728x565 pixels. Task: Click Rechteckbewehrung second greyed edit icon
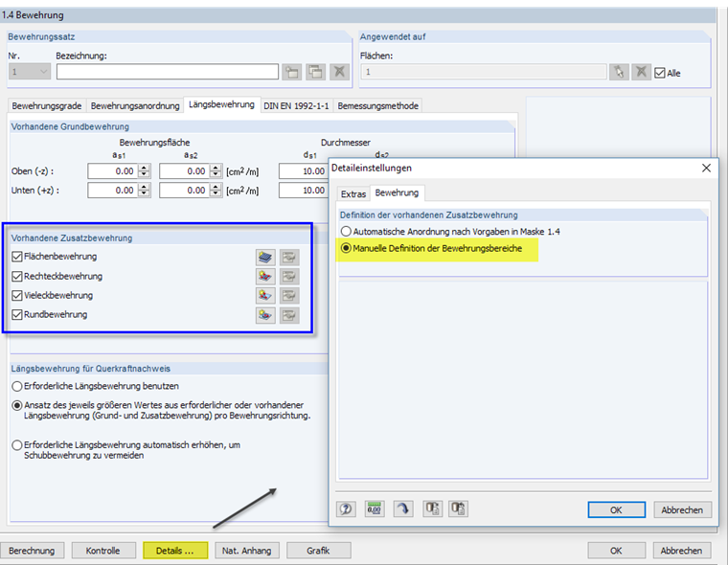coord(289,277)
